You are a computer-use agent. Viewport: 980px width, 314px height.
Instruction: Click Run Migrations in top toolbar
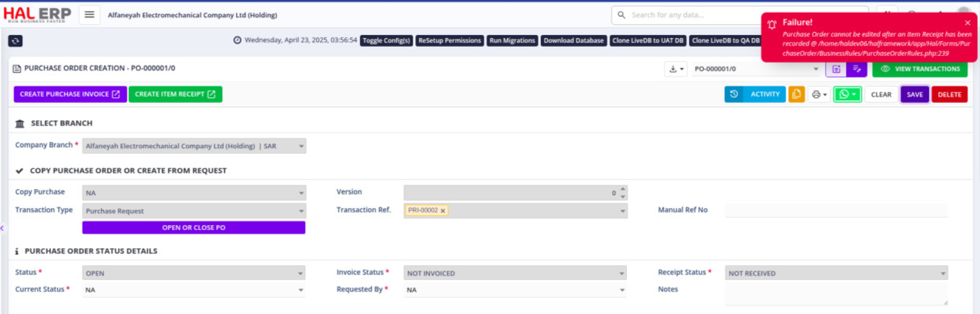pos(512,41)
